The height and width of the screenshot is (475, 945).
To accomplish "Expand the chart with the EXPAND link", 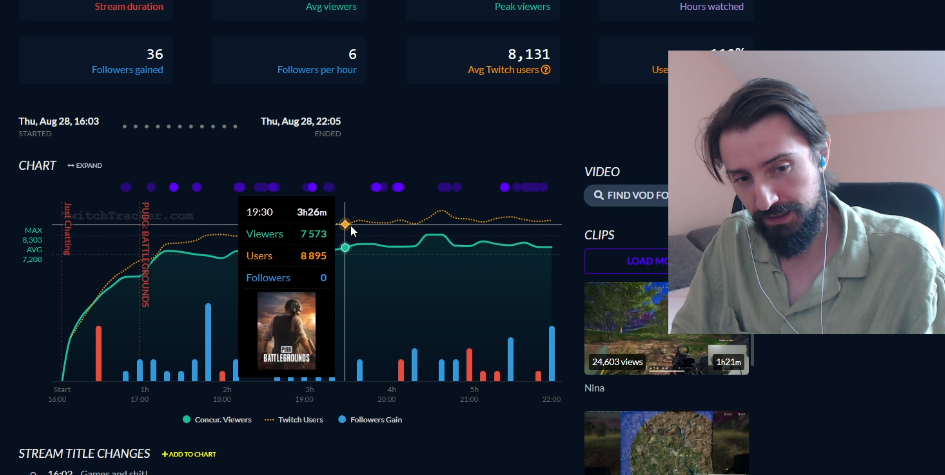I will [x=84, y=166].
